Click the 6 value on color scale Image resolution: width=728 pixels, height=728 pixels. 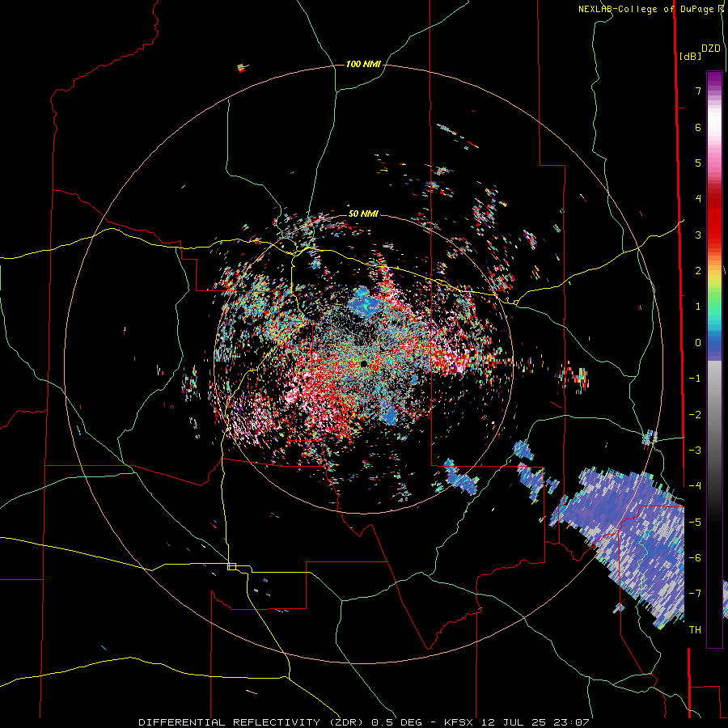[698, 127]
